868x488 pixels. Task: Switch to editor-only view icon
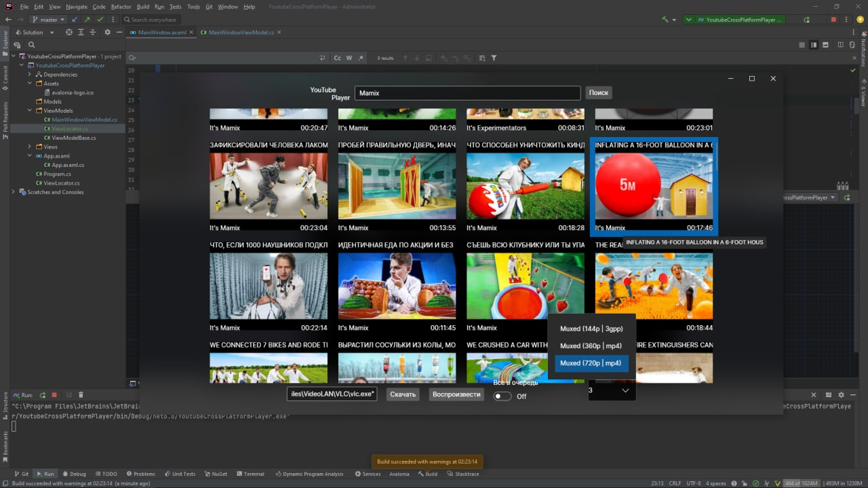(x=802, y=45)
